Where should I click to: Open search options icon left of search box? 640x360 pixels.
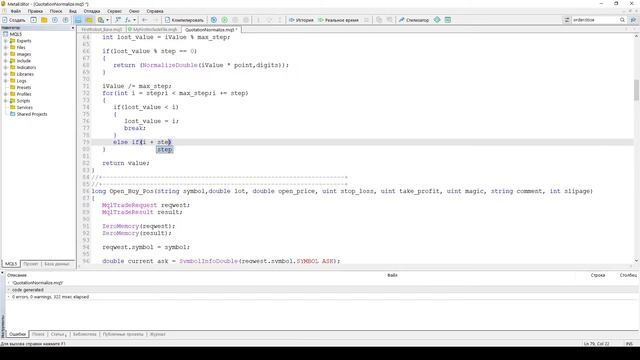[567, 20]
